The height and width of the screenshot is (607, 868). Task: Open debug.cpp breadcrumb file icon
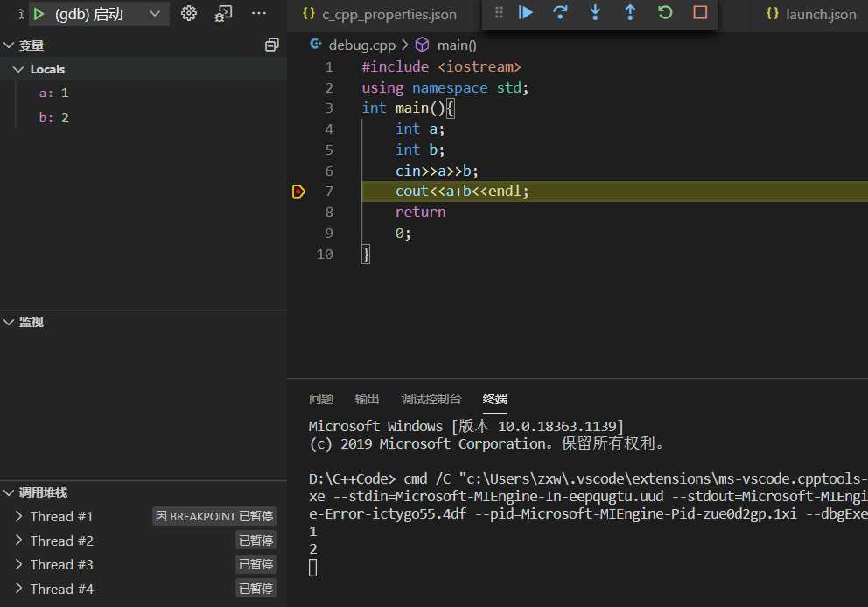(316, 45)
